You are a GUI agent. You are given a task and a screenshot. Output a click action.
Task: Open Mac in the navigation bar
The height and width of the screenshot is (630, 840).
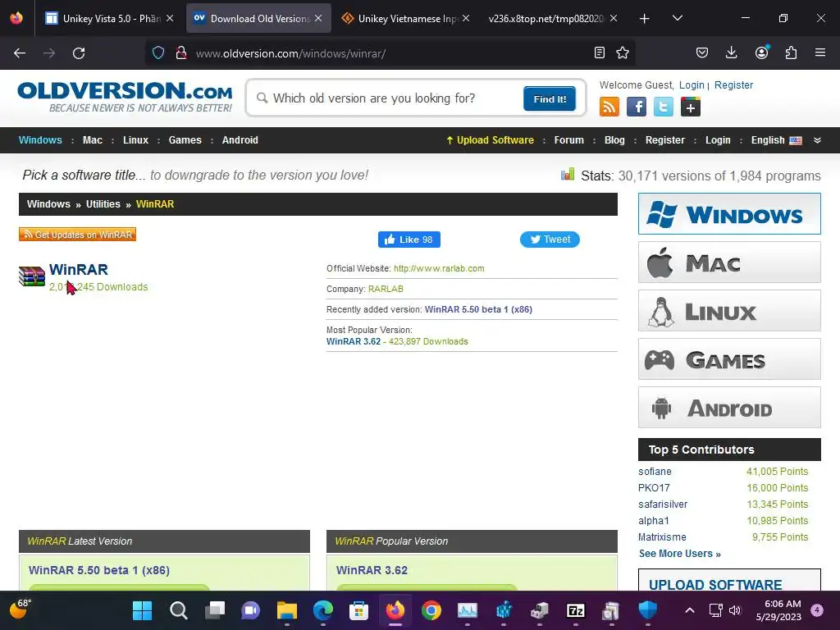click(x=92, y=140)
